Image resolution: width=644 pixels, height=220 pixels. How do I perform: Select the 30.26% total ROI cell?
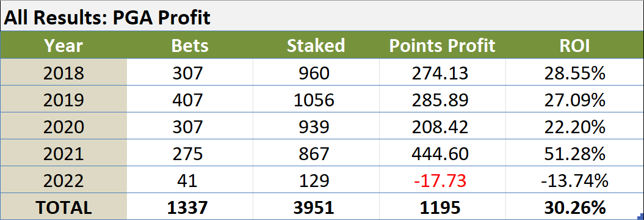tap(574, 207)
